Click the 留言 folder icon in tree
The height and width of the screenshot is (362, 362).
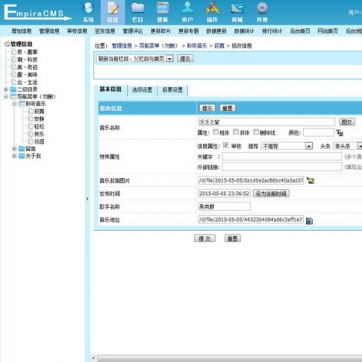point(22,148)
